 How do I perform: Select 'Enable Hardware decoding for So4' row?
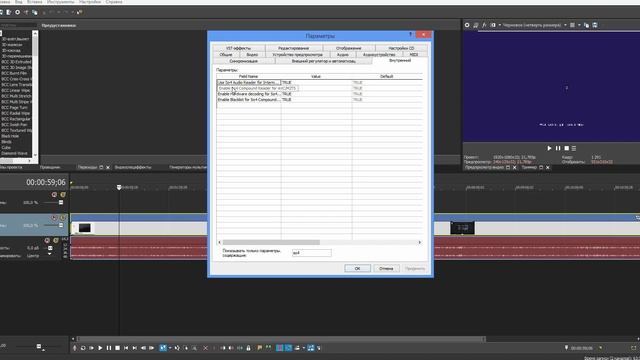(320, 94)
